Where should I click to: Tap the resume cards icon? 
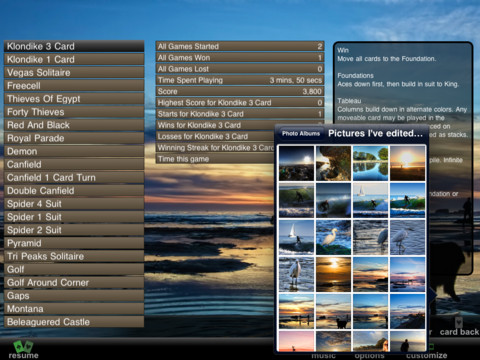point(23,346)
